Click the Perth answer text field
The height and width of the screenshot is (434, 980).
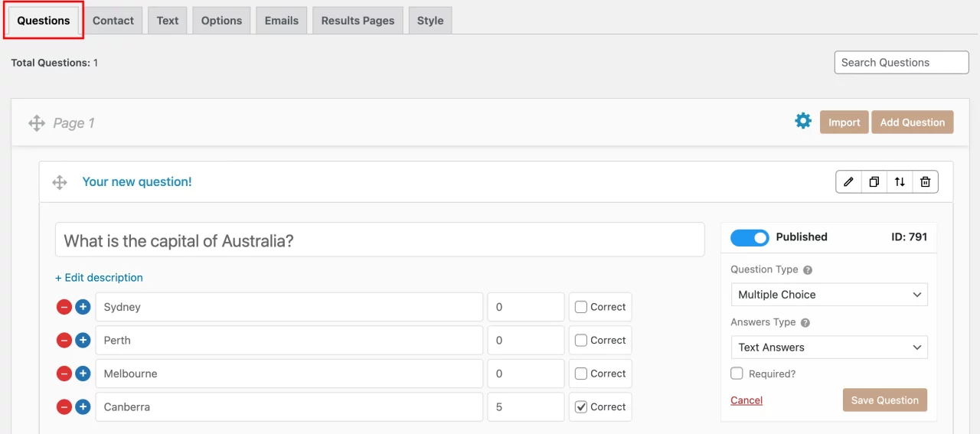point(289,341)
